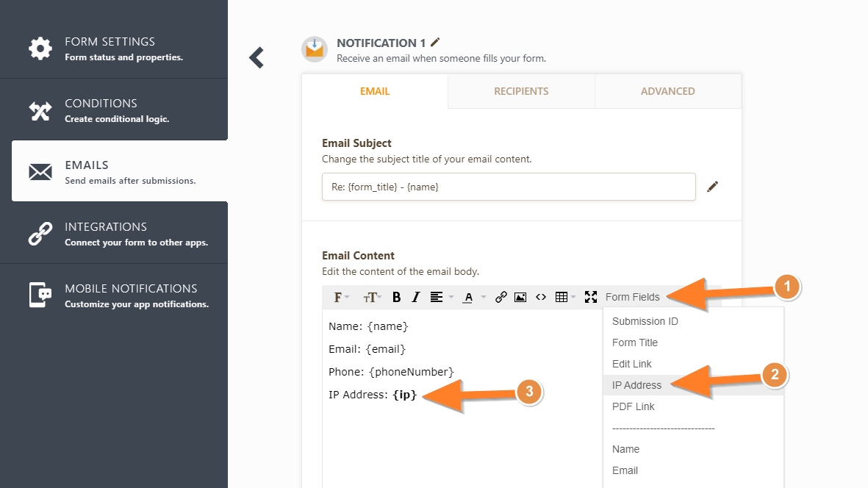Open Form Settings sidebar section
The image size is (868, 488).
pos(114,49)
